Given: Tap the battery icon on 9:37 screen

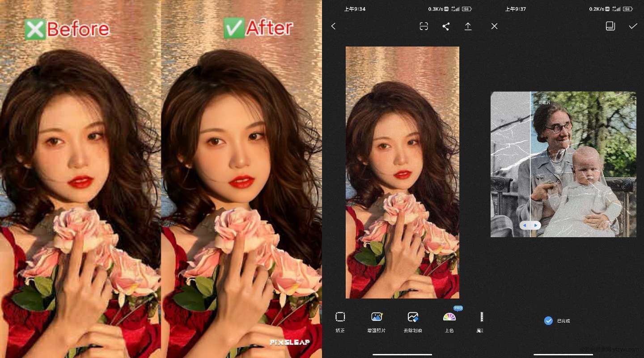Looking at the screenshot, I should pyautogui.click(x=628, y=9).
